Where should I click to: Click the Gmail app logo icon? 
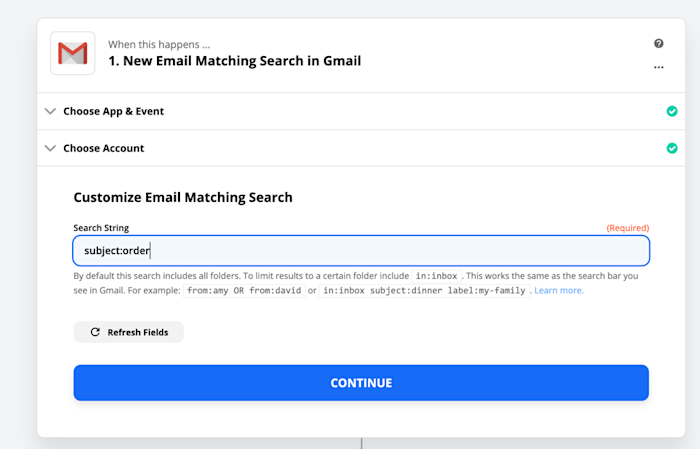click(73, 53)
